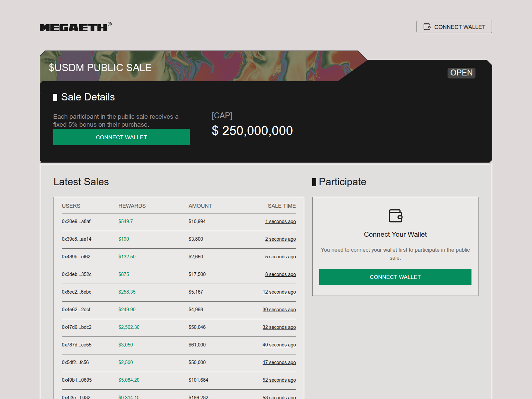Click the wallet icon in the header CONNECT WALLET button
Screen dimensions: 532x399
click(427, 27)
